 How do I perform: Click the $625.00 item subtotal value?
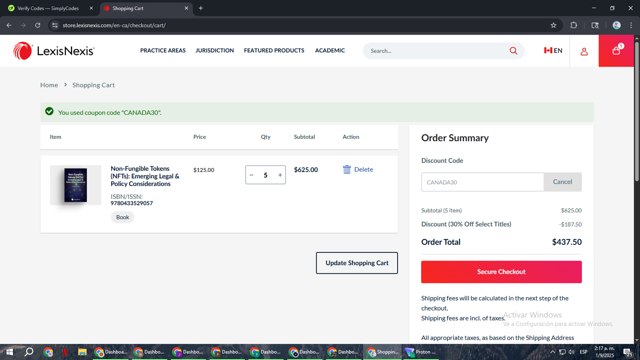[x=306, y=169]
